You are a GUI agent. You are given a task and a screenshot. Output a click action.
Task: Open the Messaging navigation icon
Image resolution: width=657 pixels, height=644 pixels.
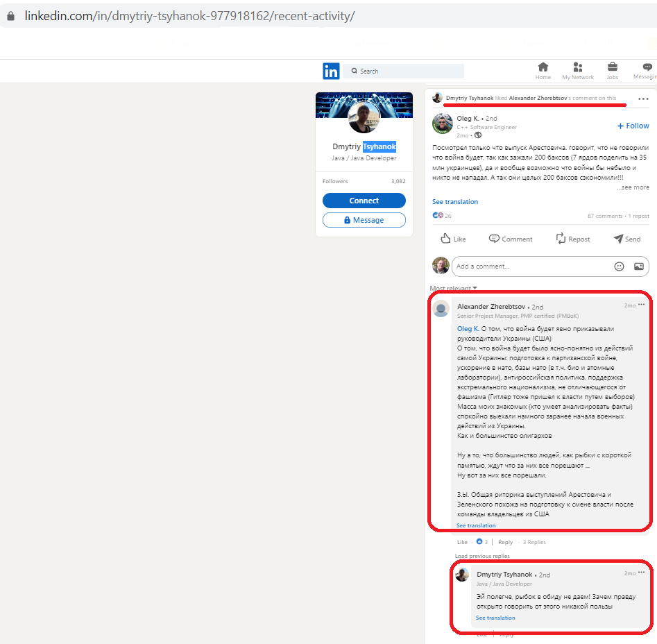coord(646,70)
